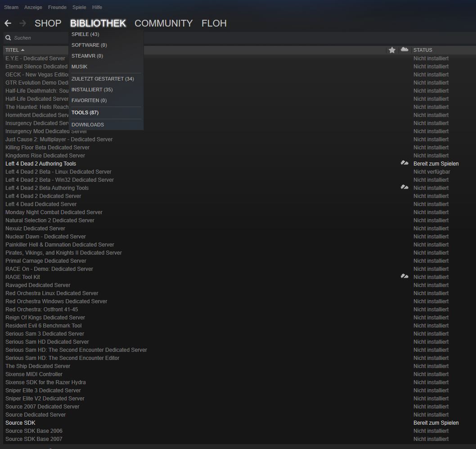
Task: Select Sixense MIDI Controller
Action: coord(34,374)
